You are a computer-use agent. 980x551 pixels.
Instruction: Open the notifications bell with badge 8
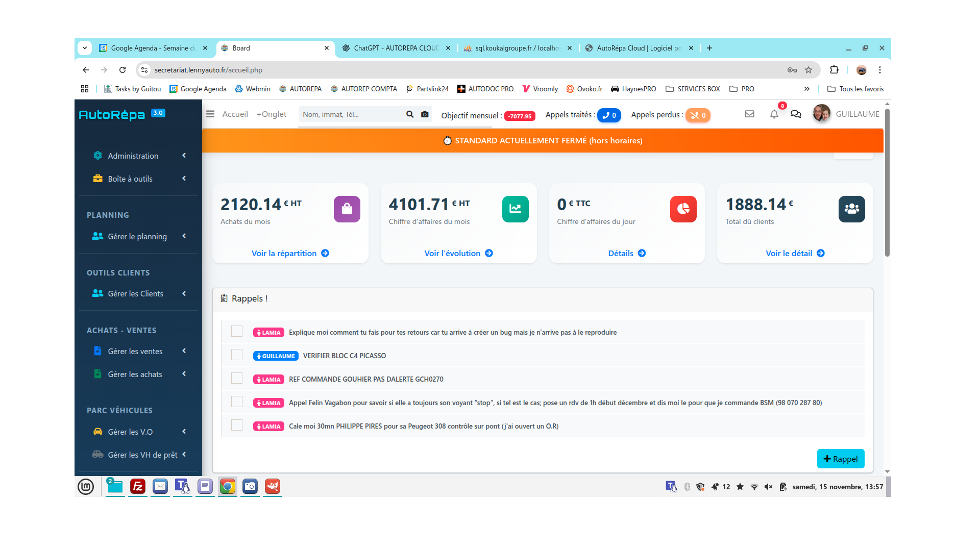(x=774, y=114)
